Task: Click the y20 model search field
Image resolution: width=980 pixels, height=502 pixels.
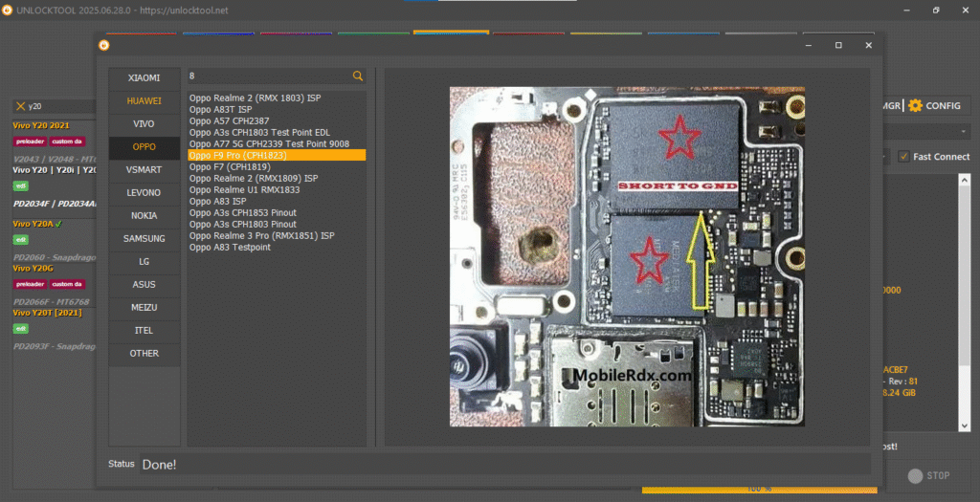Action: coord(61,106)
